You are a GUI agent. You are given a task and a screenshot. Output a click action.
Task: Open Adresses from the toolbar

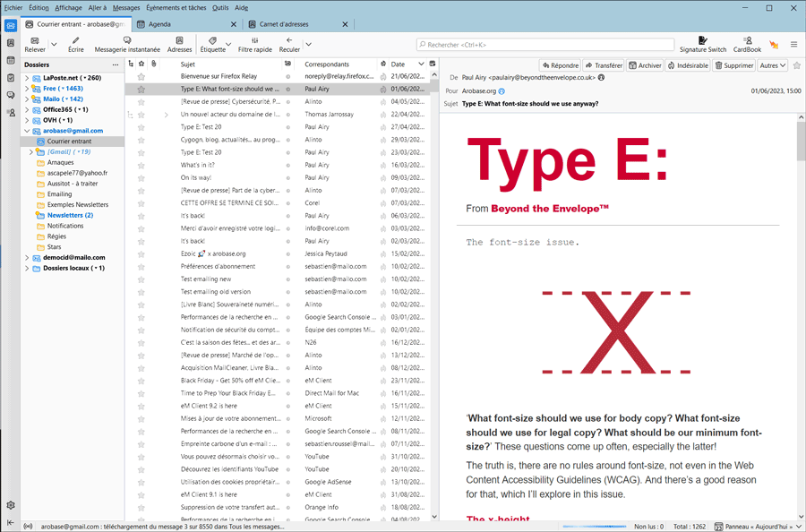179,45
